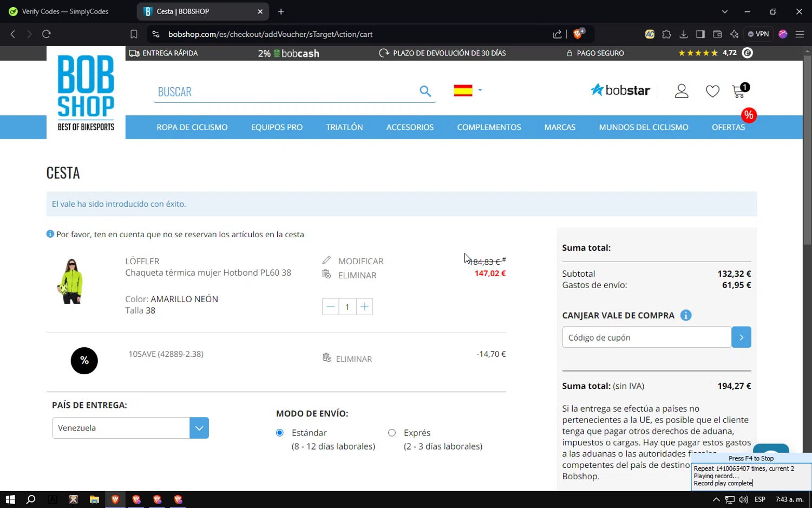Image resolution: width=812 pixels, height=508 pixels.
Task: Click ELIMINAR link for 10SAVE voucher
Action: (354, 359)
